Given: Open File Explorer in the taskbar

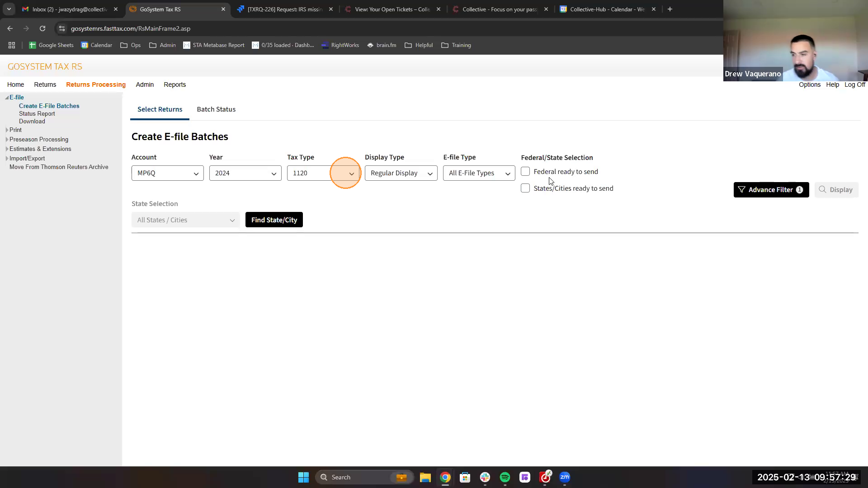Looking at the screenshot, I should click(425, 477).
